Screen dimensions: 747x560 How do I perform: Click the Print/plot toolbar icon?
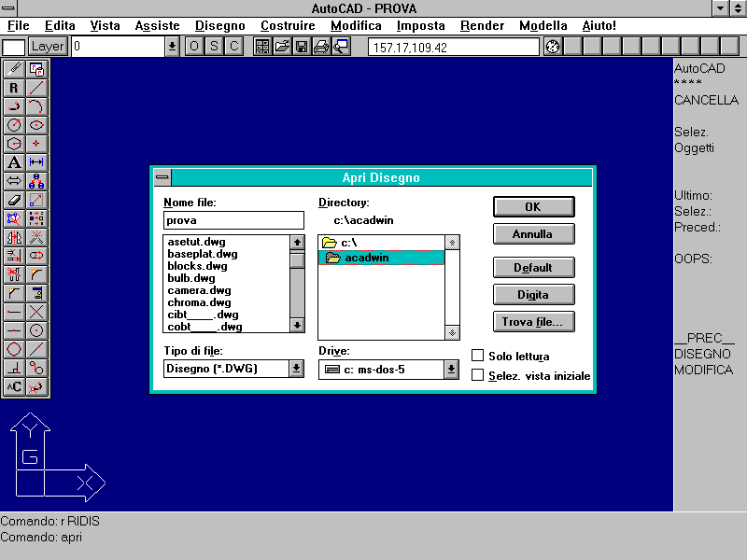click(321, 46)
